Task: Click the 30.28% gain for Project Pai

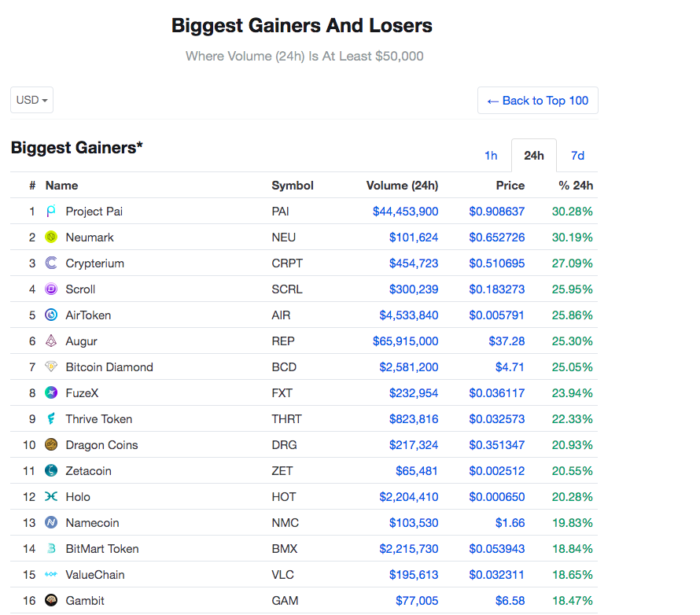Action: pyautogui.click(x=573, y=212)
